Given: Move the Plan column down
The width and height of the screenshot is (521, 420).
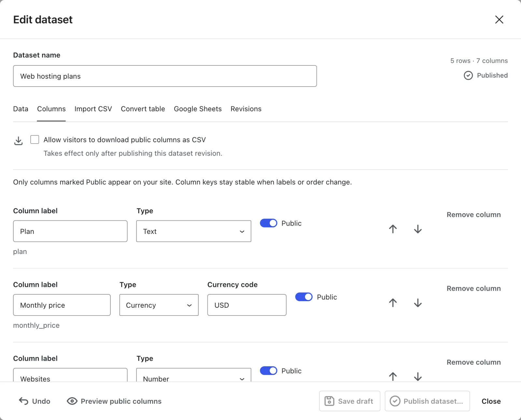Looking at the screenshot, I should point(418,229).
